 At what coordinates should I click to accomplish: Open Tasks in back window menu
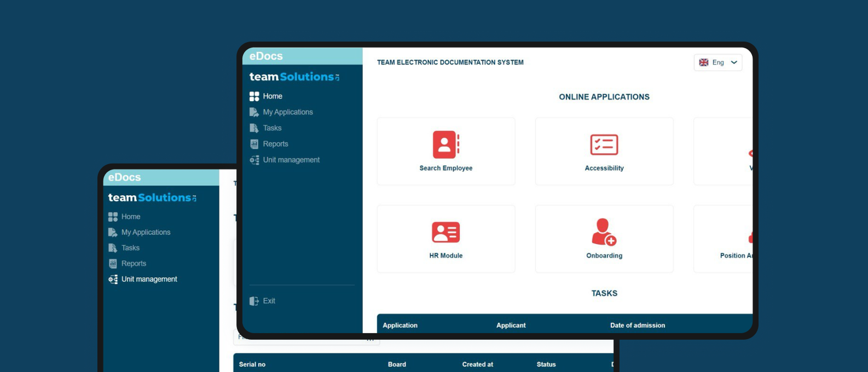pyautogui.click(x=130, y=248)
